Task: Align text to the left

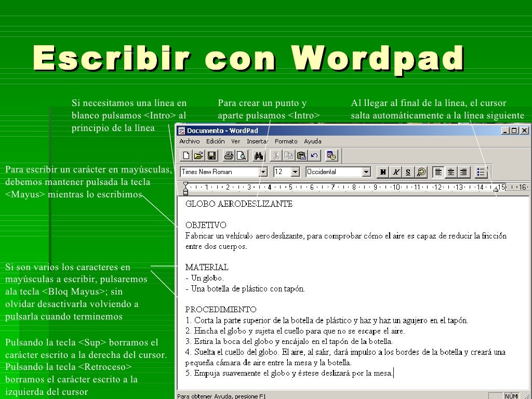Action: pyautogui.click(x=438, y=172)
